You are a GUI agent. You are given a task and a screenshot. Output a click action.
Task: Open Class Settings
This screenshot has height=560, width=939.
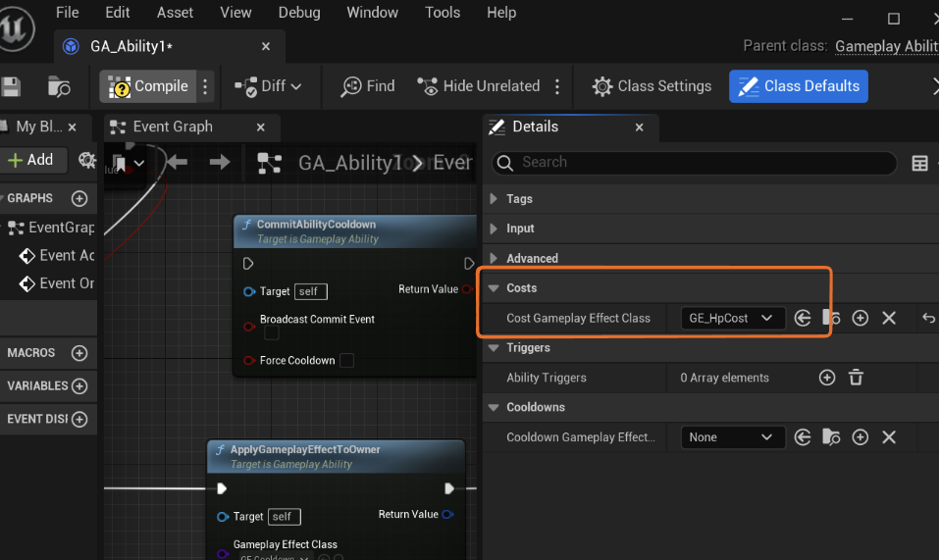coord(652,86)
